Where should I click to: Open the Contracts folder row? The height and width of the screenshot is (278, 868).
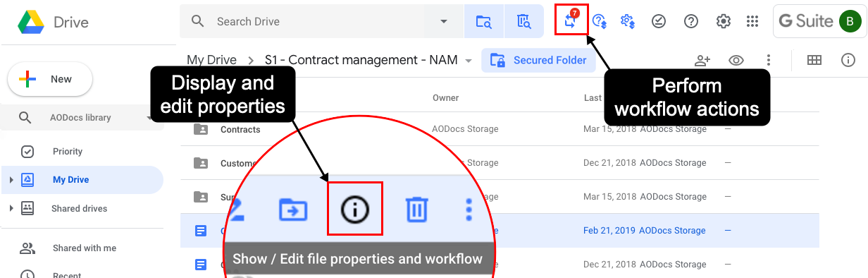pos(500,129)
